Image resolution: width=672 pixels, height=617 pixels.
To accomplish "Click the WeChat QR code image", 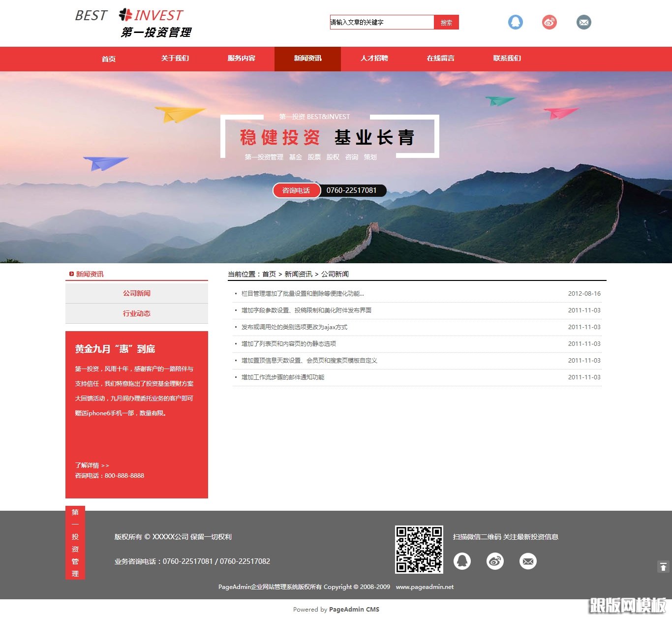I will 419,550.
